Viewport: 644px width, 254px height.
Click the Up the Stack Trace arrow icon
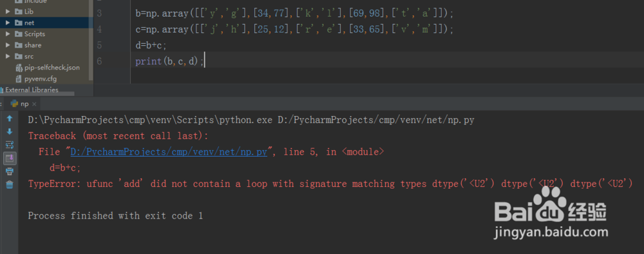10,119
